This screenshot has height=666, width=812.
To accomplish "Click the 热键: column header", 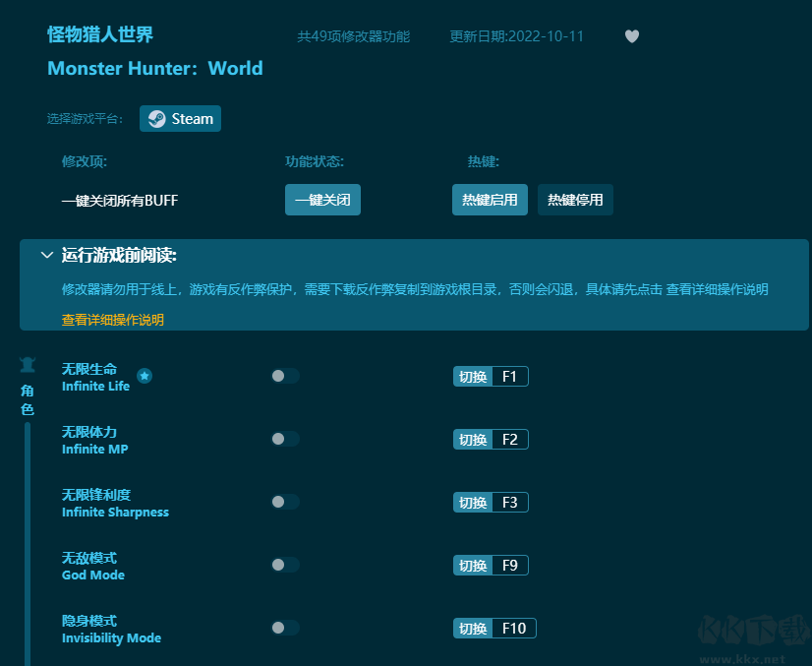I will 483,161.
